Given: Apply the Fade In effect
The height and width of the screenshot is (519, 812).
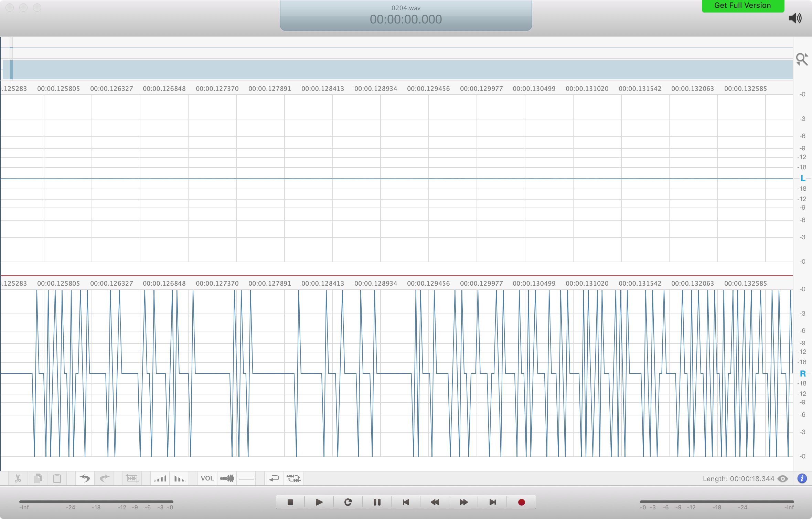Looking at the screenshot, I should tap(160, 478).
